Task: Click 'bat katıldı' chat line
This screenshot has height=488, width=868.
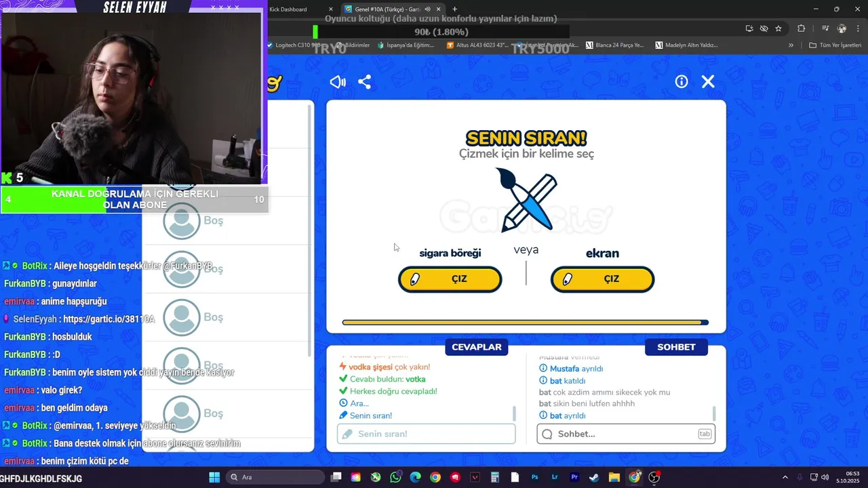Action: coord(562,381)
